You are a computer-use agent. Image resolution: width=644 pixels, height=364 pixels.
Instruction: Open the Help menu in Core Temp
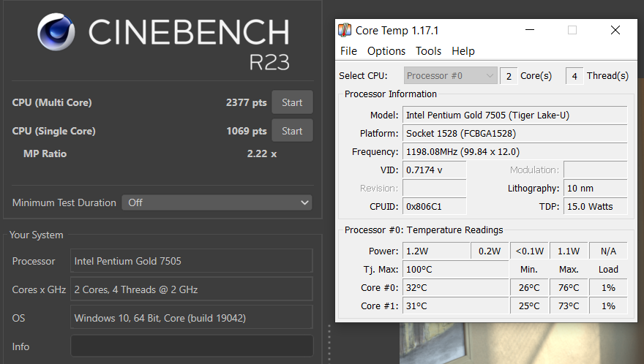[463, 51]
